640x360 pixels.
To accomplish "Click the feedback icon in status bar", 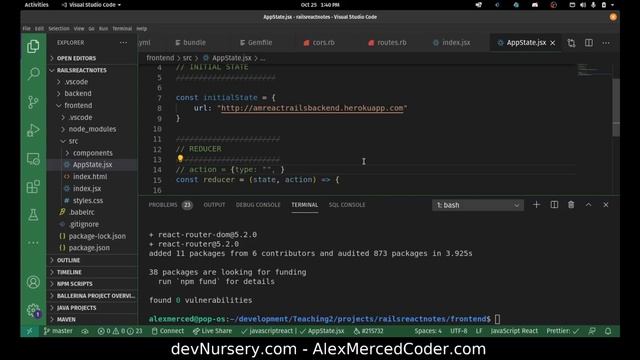I will [x=591, y=331].
